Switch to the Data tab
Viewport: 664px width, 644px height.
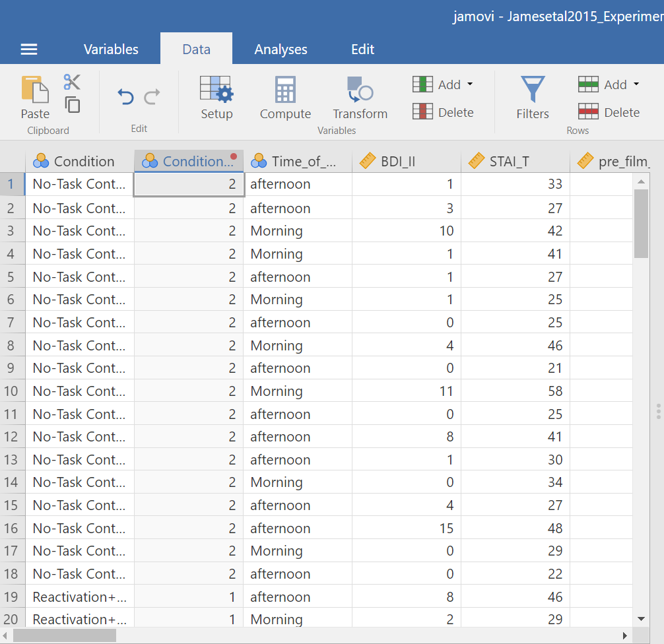coord(196,49)
